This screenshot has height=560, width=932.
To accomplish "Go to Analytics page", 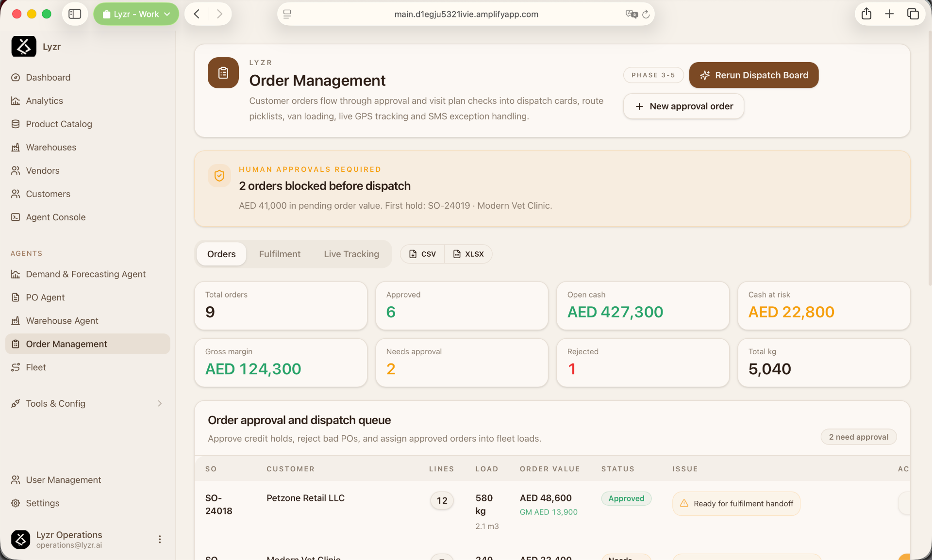I will pos(44,100).
